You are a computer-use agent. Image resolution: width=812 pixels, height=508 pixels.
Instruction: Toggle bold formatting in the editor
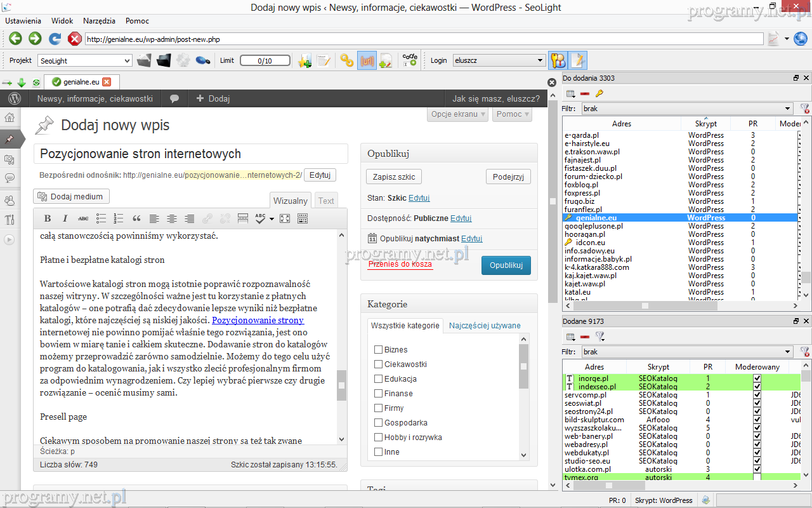[48, 218]
